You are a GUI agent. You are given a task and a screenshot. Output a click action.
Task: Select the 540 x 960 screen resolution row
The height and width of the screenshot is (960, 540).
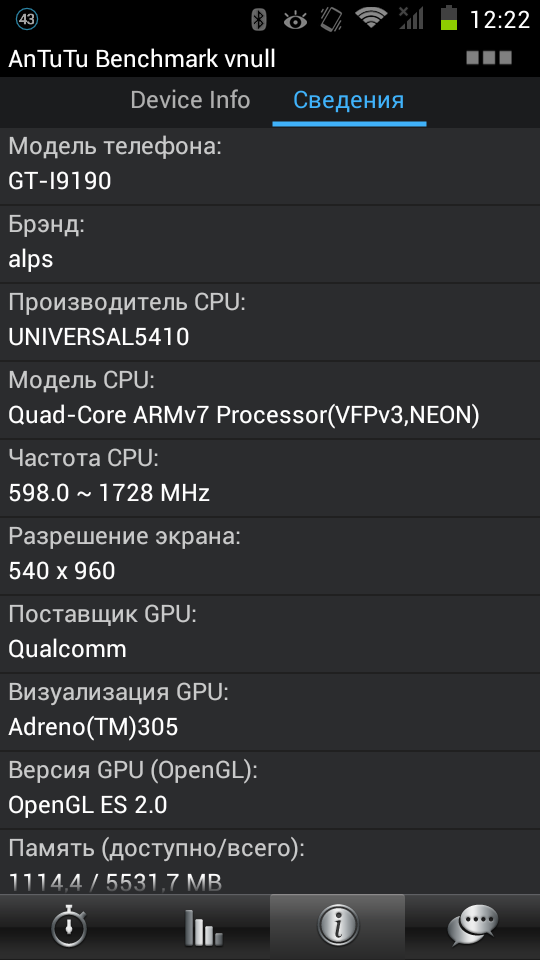270,556
